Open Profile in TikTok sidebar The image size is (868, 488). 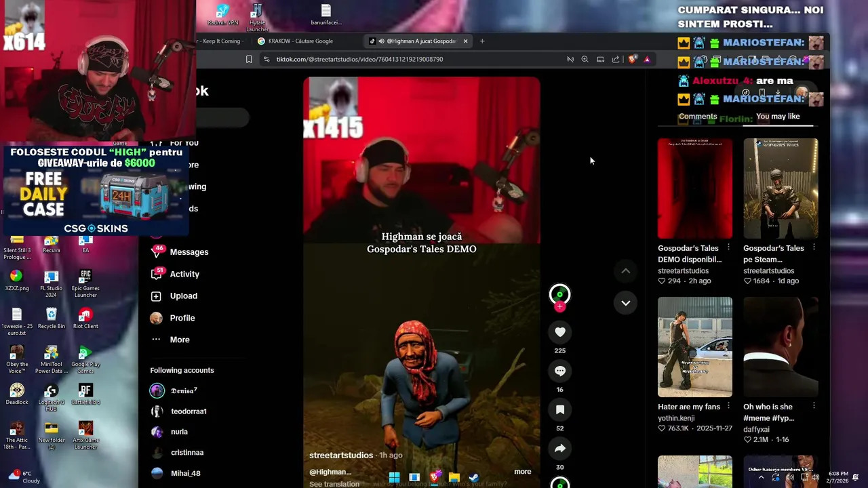coord(173,318)
